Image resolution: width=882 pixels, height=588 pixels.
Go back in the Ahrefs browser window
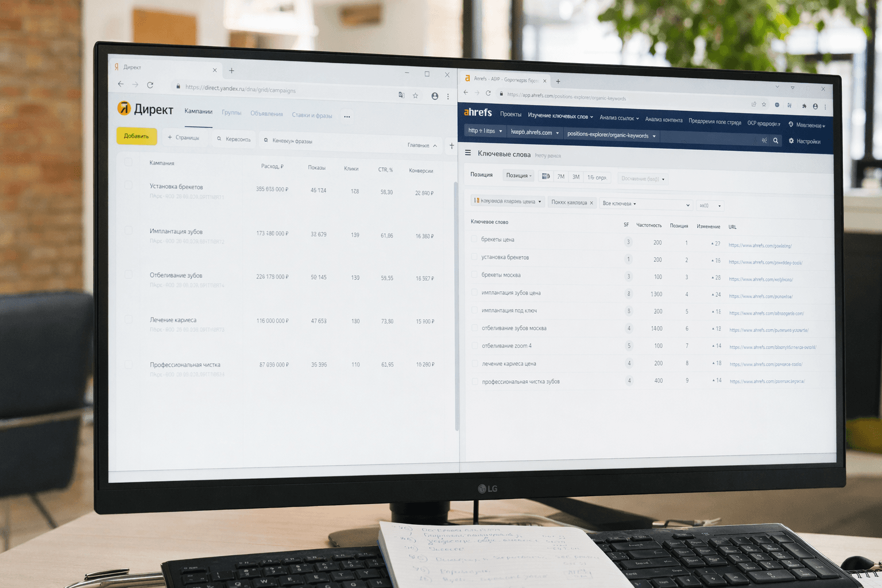point(466,92)
